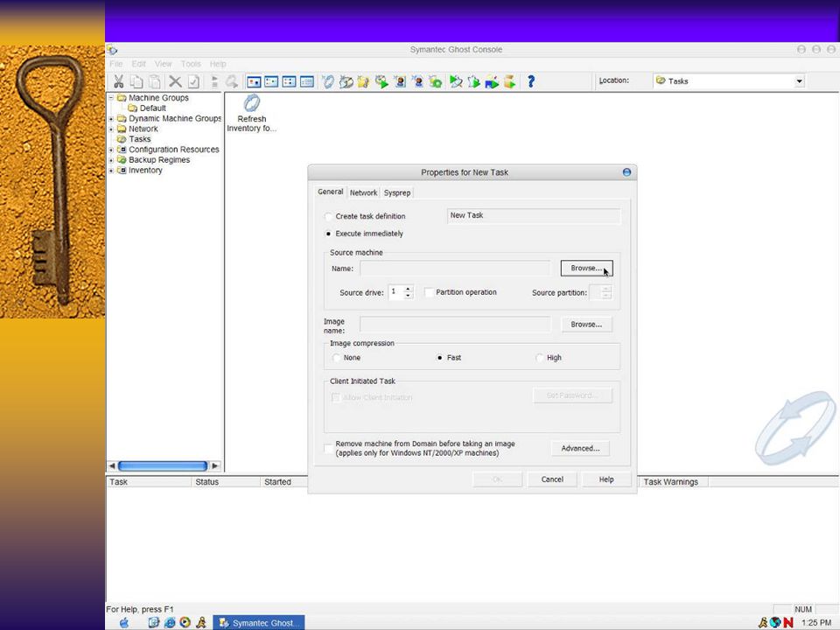Click Browse next to Image name
Image resolution: width=840 pixels, height=630 pixels.
point(586,325)
